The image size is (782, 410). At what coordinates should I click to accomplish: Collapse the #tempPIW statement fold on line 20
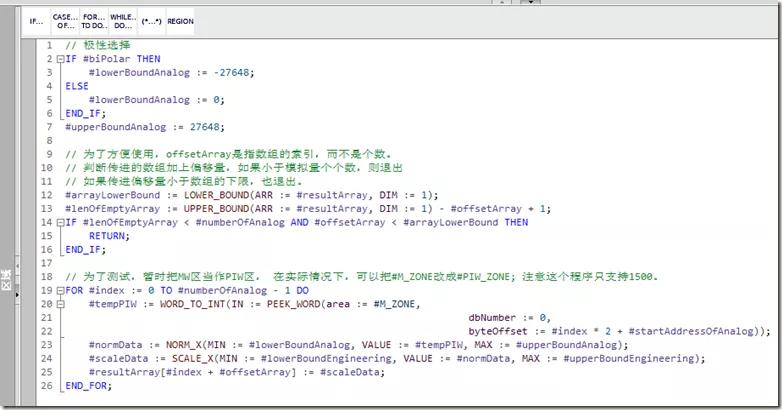(60, 304)
